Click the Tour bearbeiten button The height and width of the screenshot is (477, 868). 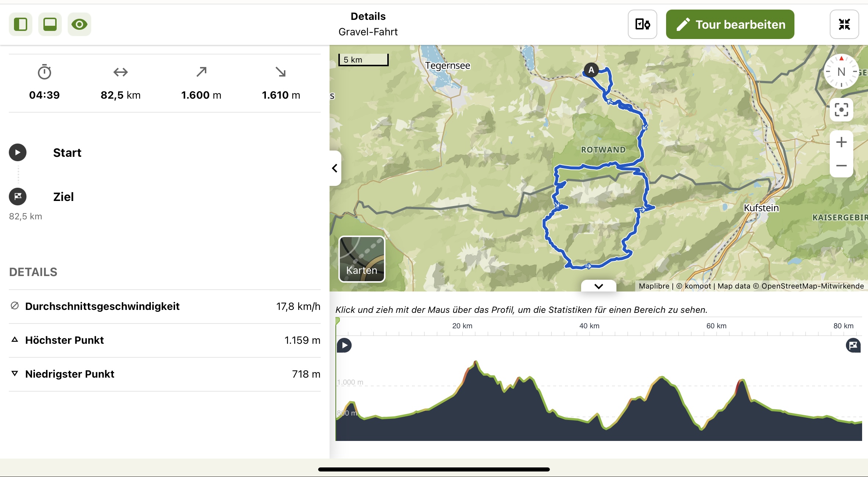pyautogui.click(x=730, y=24)
